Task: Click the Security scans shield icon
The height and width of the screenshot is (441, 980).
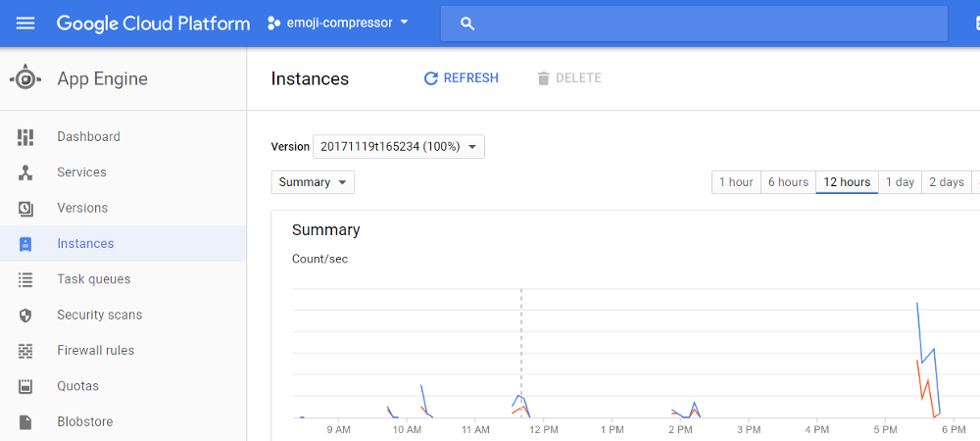Action: pyautogui.click(x=25, y=315)
